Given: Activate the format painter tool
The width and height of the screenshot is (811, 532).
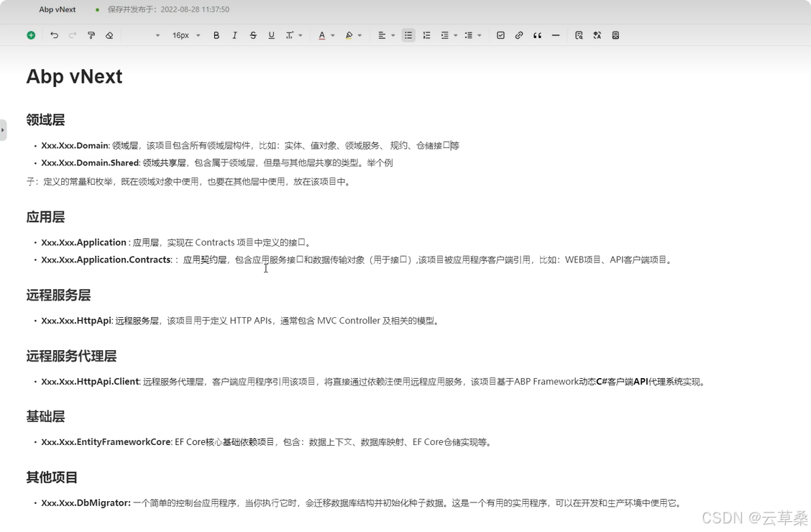Looking at the screenshot, I should (91, 35).
